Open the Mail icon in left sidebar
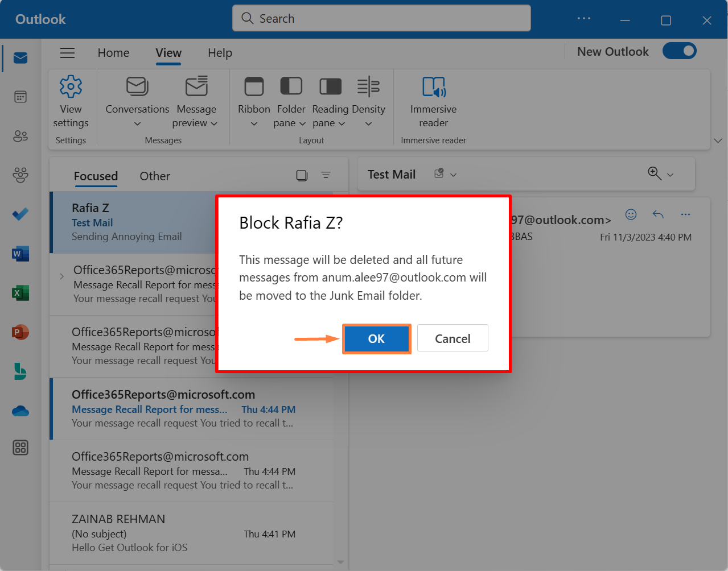 (20, 58)
